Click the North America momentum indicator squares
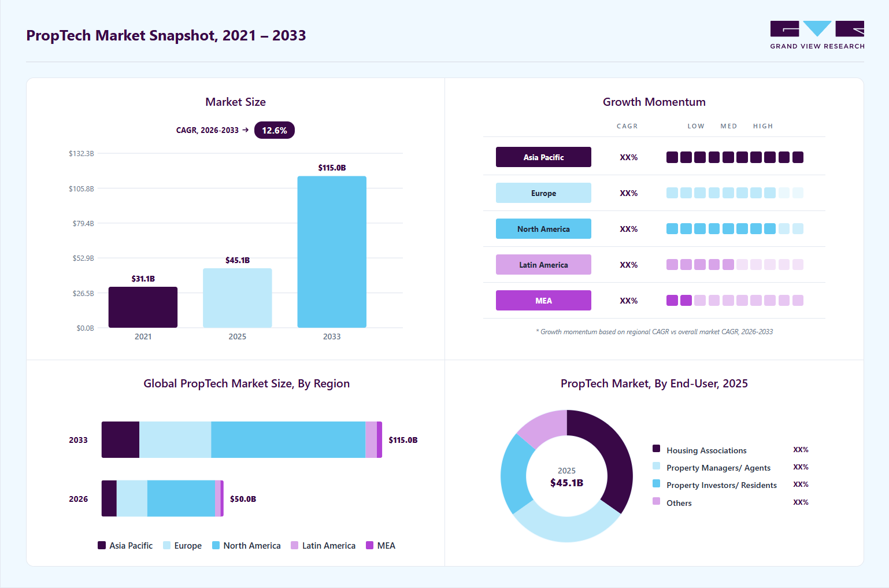 click(x=735, y=229)
